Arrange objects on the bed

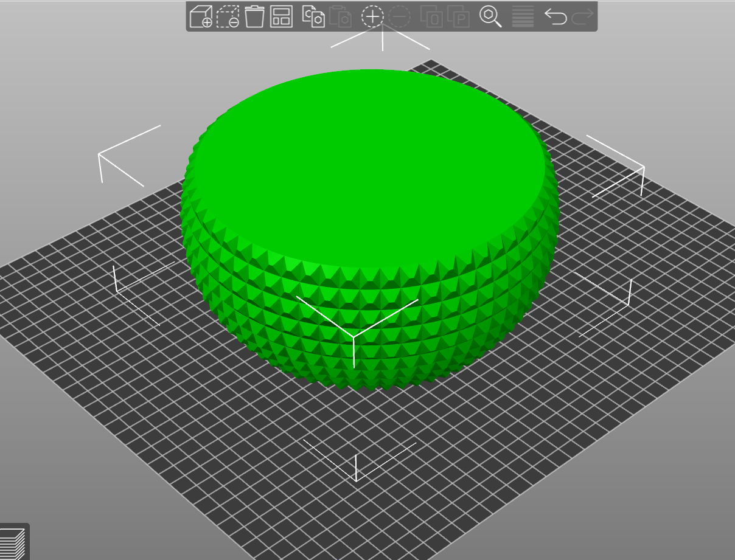pos(281,16)
